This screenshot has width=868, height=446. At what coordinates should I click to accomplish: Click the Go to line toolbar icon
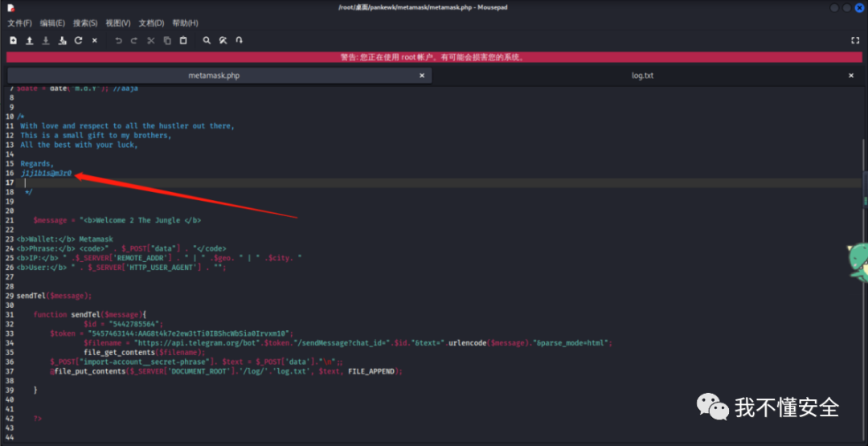point(240,40)
